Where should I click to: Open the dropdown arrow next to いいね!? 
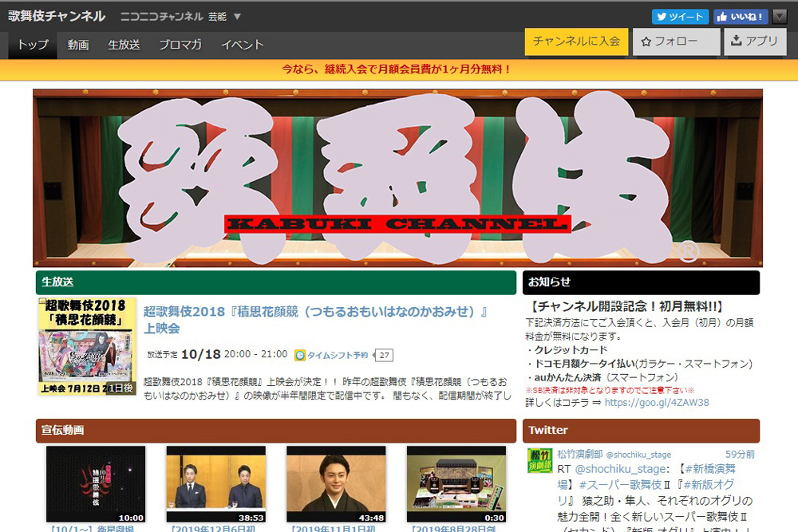[x=780, y=17]
